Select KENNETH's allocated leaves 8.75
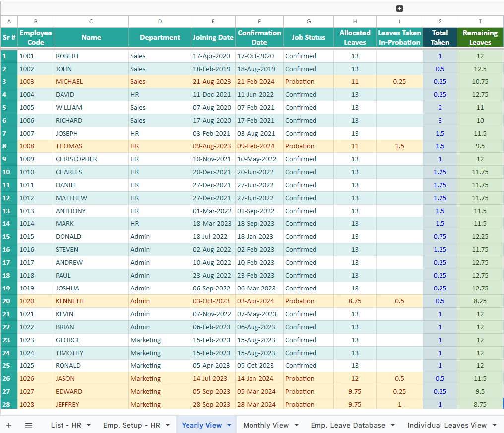 click(355, 301)
